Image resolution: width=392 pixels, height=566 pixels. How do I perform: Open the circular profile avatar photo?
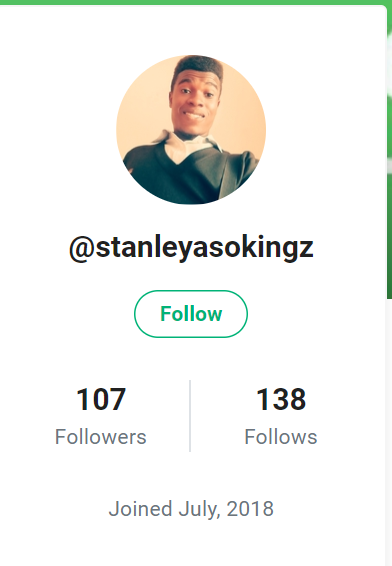[x=191, y=130]
